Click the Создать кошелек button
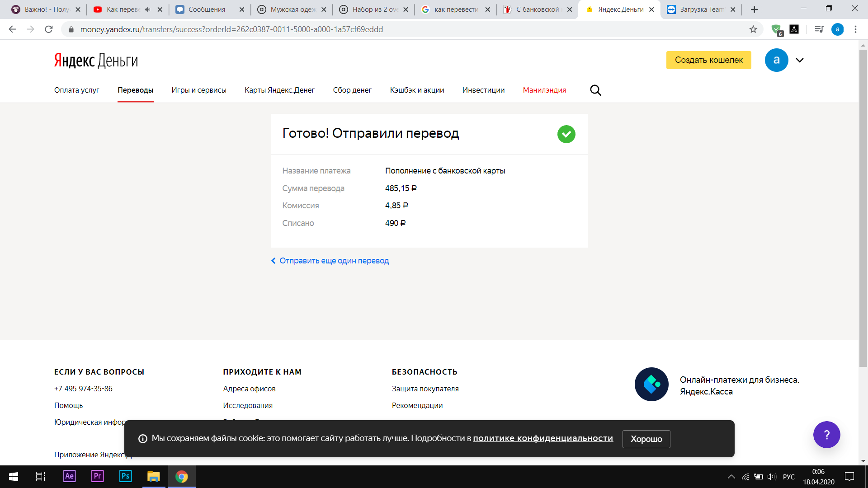This screenshot has width=868, height=488. click(x=708, y=60)
